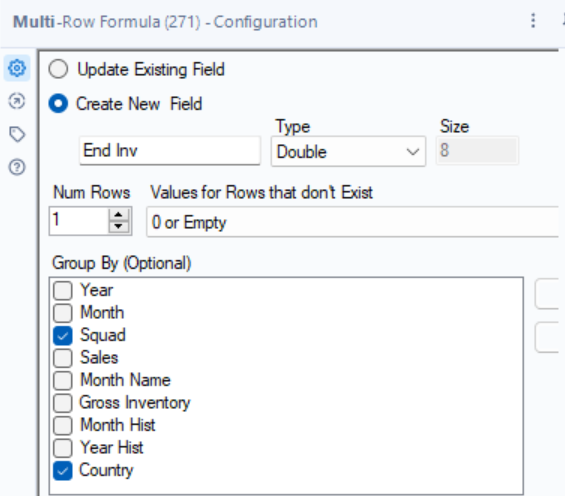Open the Navigation arrow sidebar icon
565x496 pixels.
17,101
